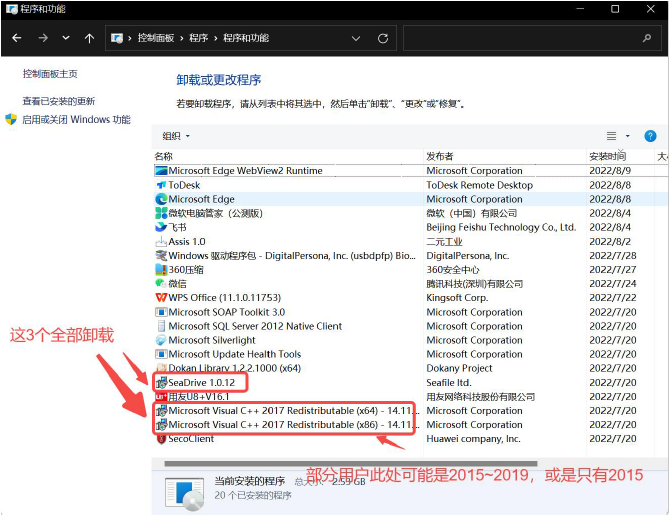
Task: Select the 飞书 program icon
Action: tap(161, 227)
